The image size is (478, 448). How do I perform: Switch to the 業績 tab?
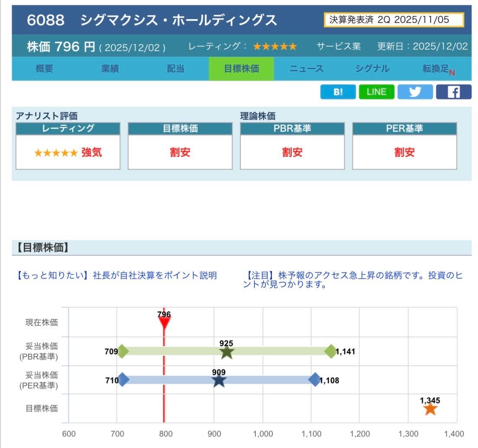pos(110,68)
